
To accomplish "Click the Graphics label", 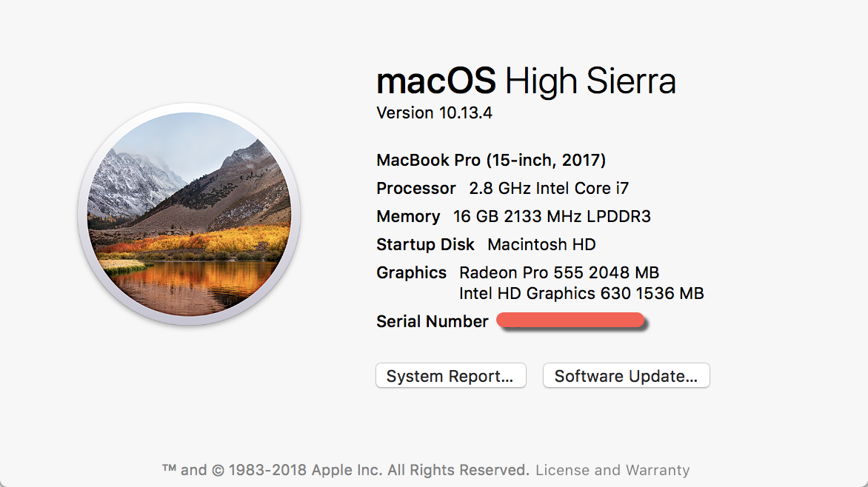I will pyautogui.click(x=411, y=273).
